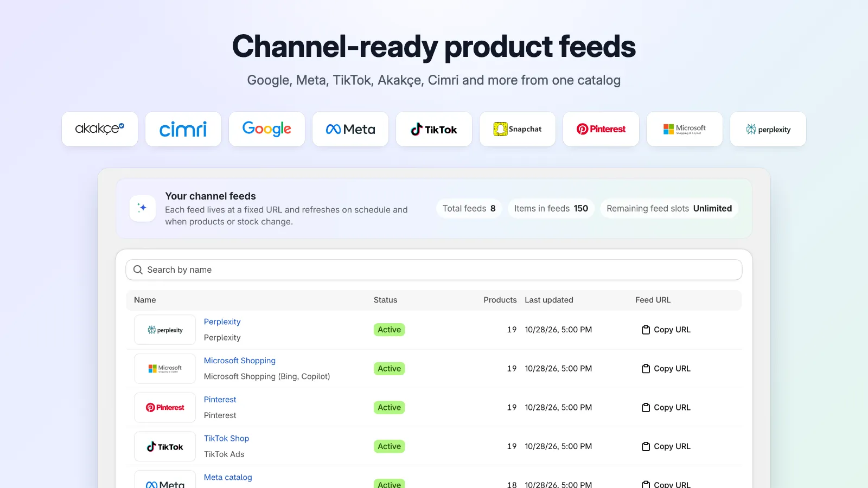Click the Perplexity row logo thumbnail
This screenshot has width=868, height=488.
coord(165,330)
